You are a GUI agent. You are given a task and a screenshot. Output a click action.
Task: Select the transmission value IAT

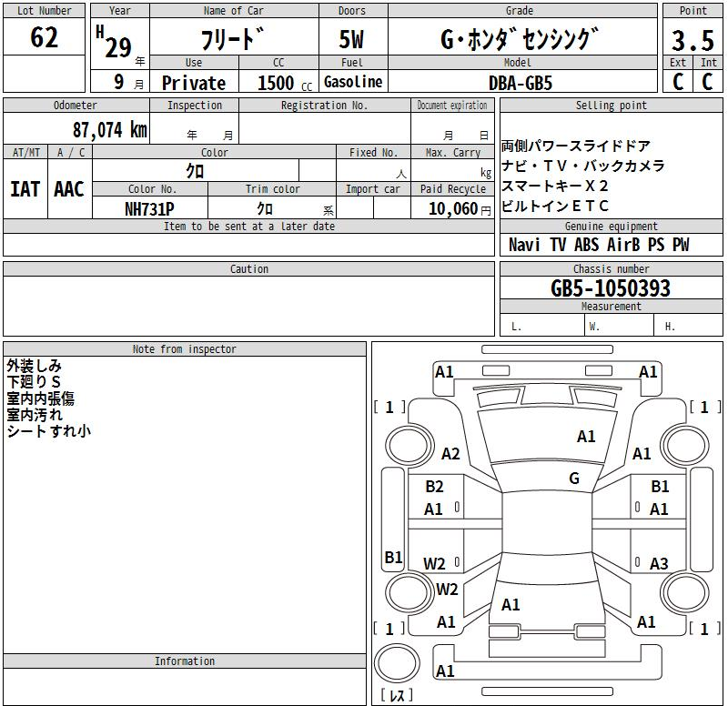(x=25, y=189)
